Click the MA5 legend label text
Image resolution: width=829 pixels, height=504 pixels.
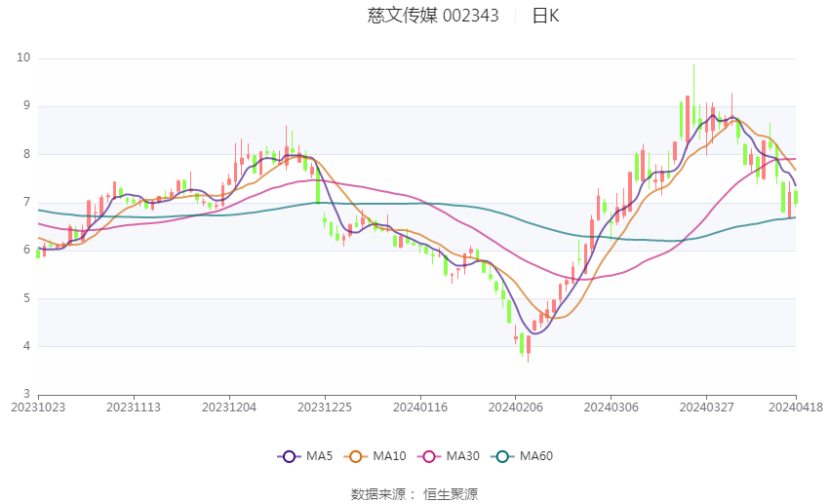319,456
